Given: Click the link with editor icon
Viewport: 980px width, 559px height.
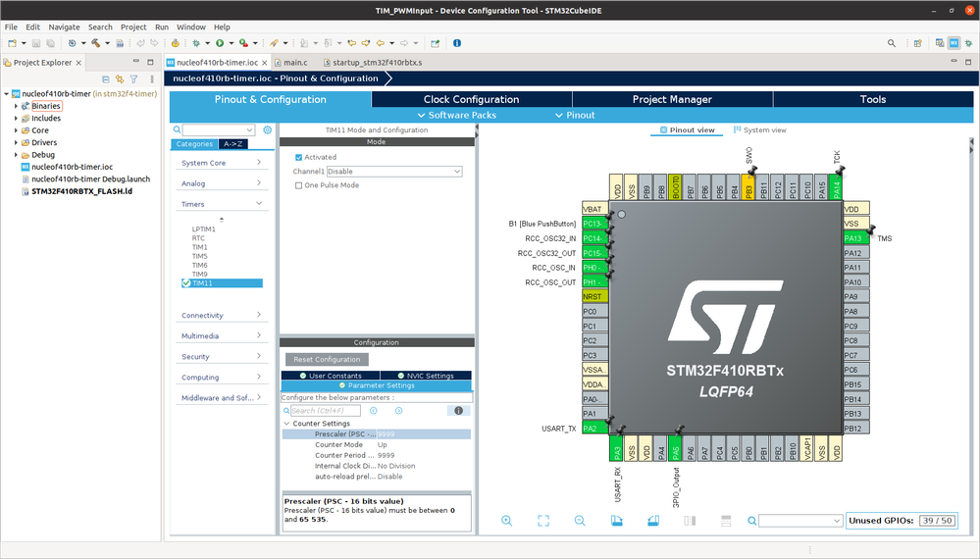Looking at the screenshot, I should (120, 79).
